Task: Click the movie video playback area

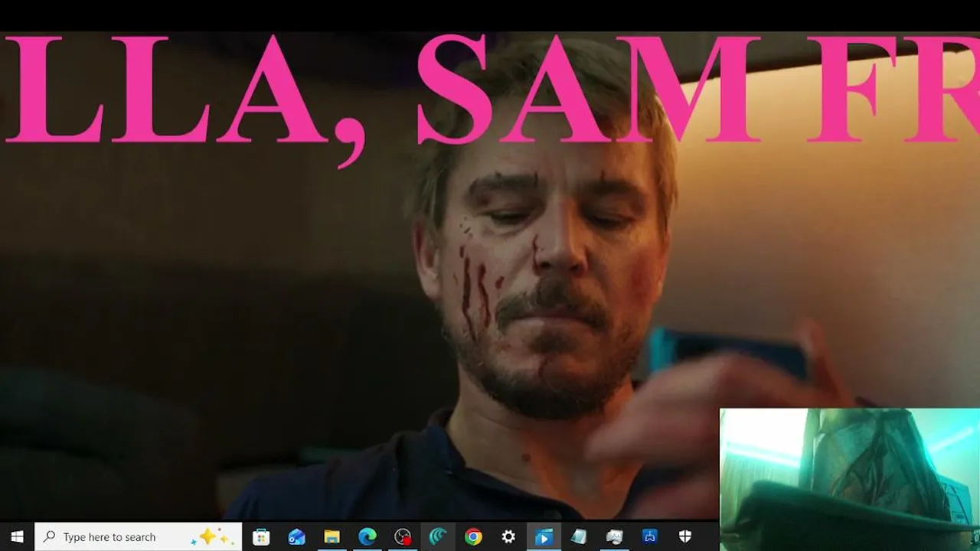Action: coord(490,275)
